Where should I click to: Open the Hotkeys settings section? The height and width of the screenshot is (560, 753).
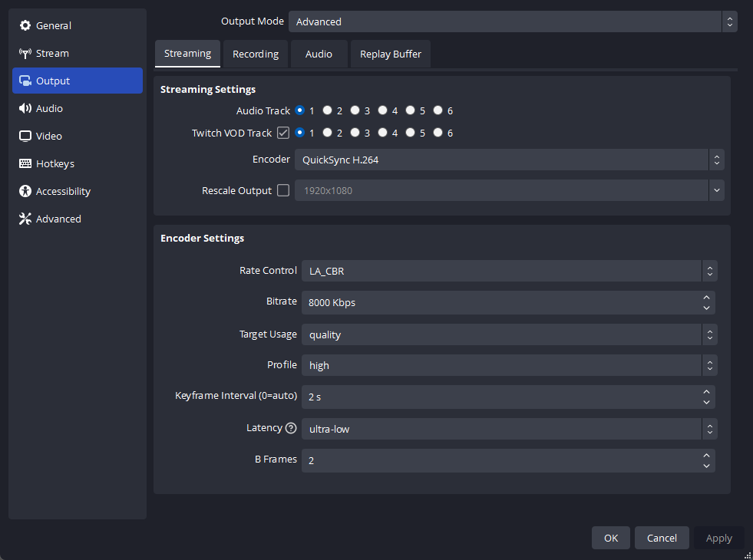(x=78, y=163)
